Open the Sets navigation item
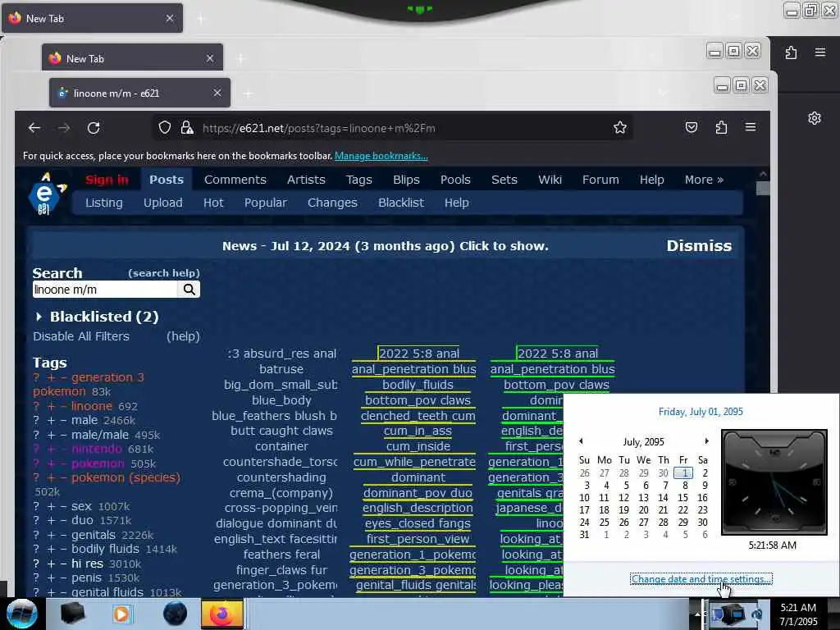840x630 pixels. pyautogui.click(x=504, y=180)
